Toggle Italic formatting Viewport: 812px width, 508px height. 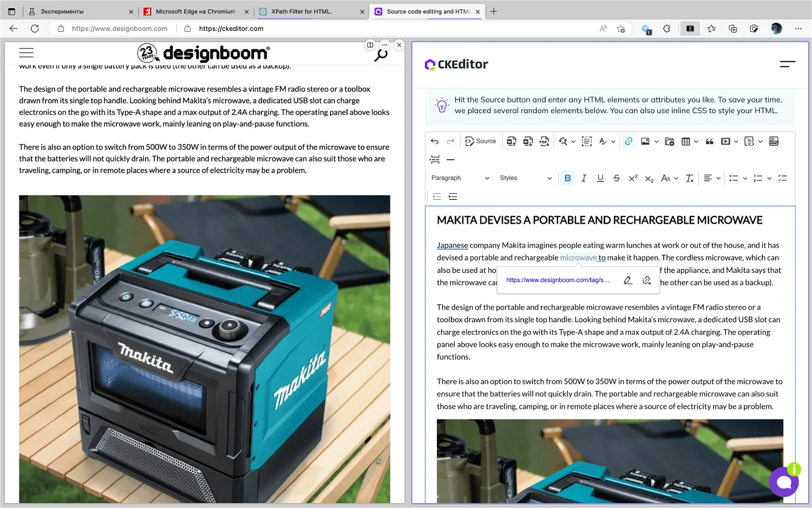click(x=584, y=178)
